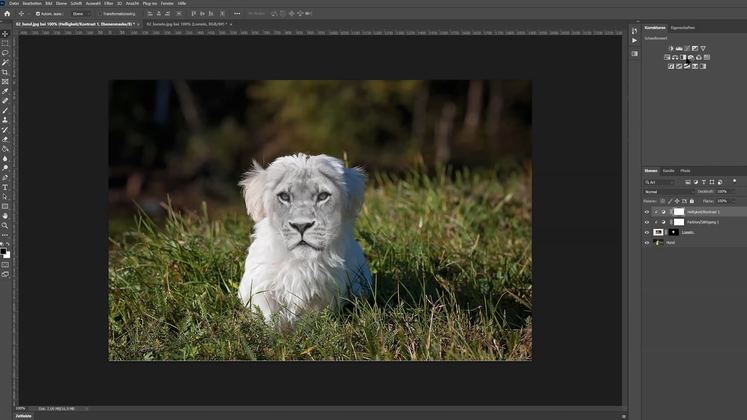747x420 pixels.
Task: Click the play actions panel icon
Action: click(635, 41)
